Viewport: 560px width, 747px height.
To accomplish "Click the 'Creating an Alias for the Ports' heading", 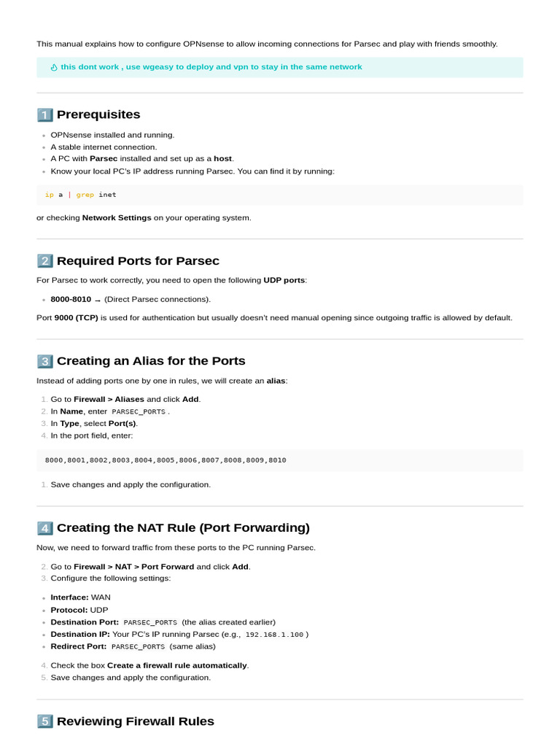I will pyautogui.click(x=151, y=361).
